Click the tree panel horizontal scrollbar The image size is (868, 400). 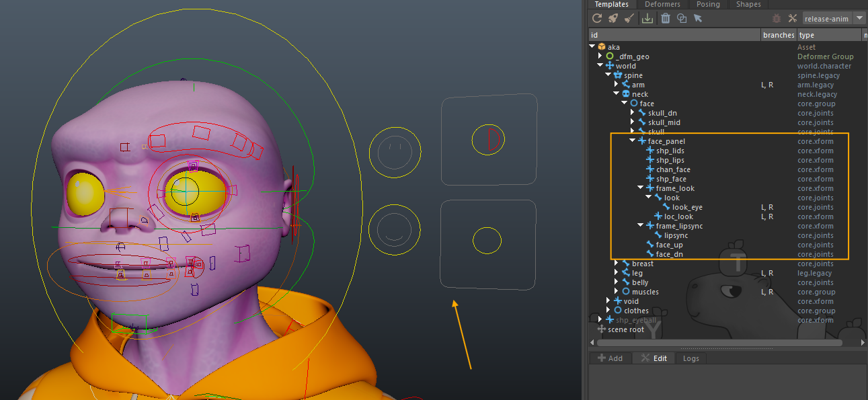(x=719, y=343)
